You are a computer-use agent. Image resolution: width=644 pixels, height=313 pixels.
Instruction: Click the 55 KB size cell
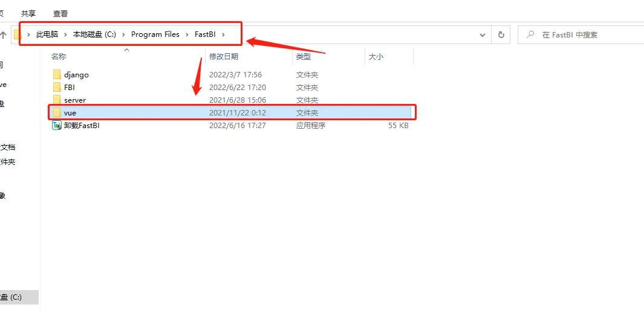pyautogui.click(x=398, y=126)
